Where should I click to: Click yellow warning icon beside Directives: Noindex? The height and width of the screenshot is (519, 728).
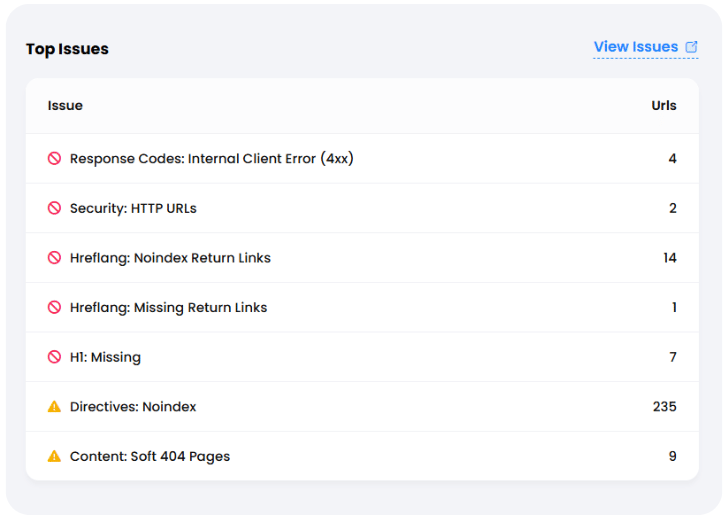click(55, 407)
